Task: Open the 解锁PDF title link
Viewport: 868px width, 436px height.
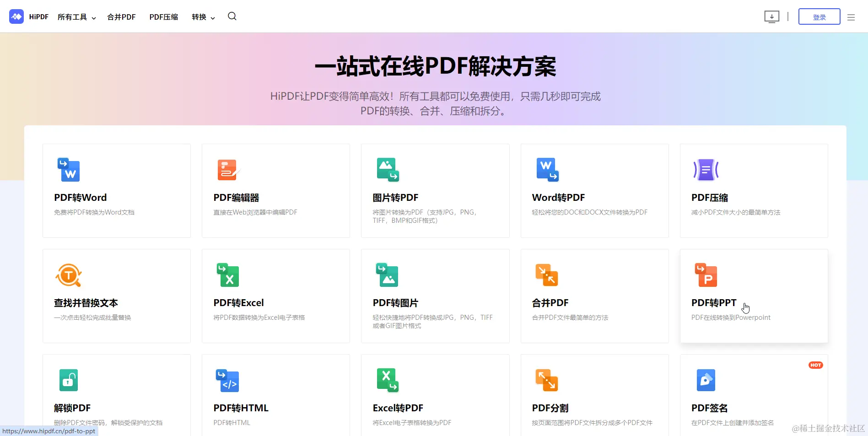Action: tap(72, 408)
